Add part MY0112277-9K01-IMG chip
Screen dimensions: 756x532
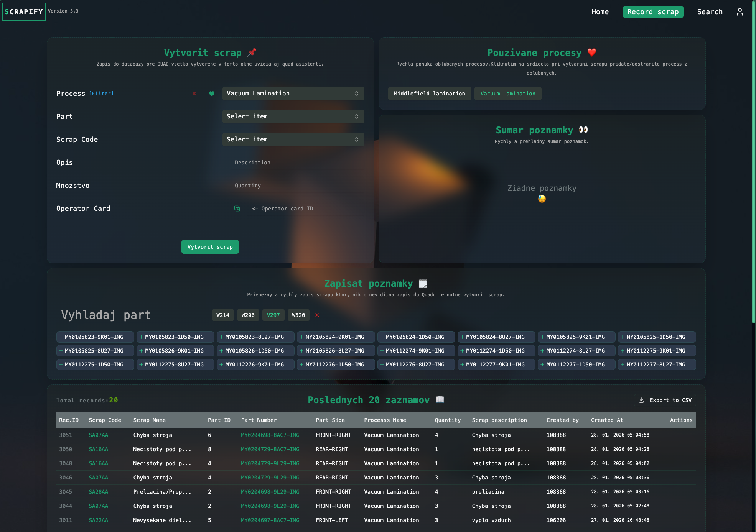(496, 365)
